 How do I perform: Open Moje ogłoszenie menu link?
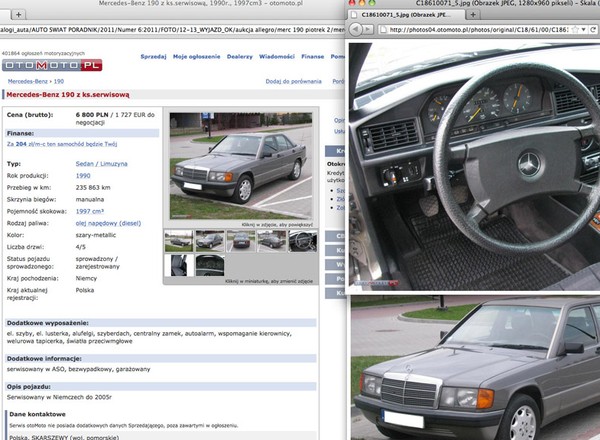[x=197, y=57]
